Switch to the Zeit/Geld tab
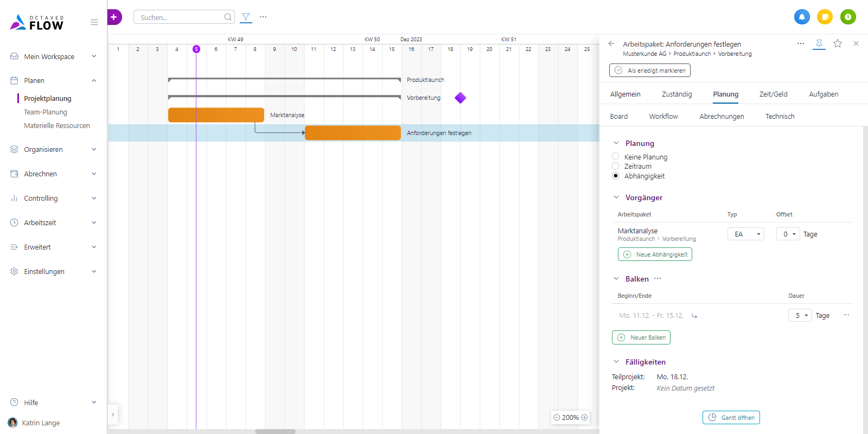Image resolution: width=868 pixels, height=434 pixels. click(773, 94)
